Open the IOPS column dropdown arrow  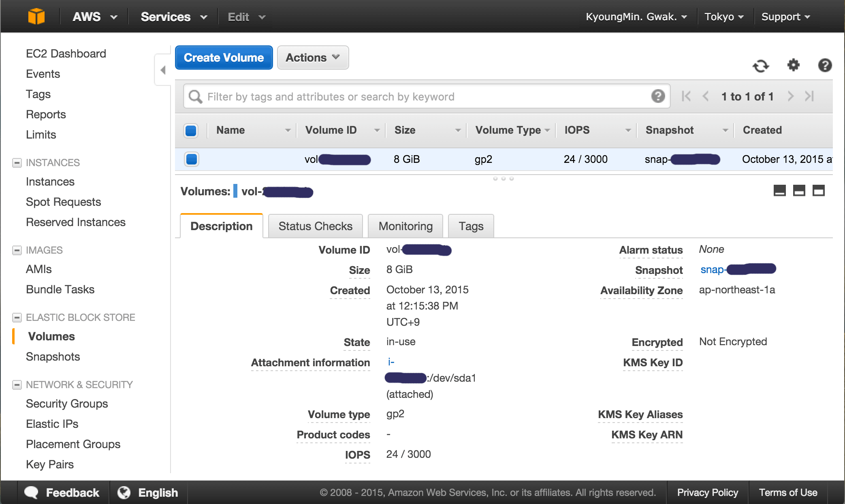[x=628, y=130]
